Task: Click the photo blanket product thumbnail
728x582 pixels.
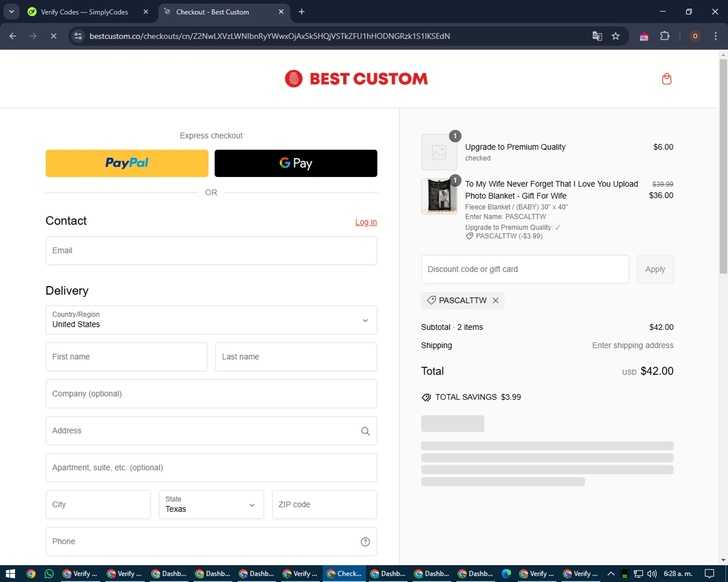Action: tap(439, 196)
